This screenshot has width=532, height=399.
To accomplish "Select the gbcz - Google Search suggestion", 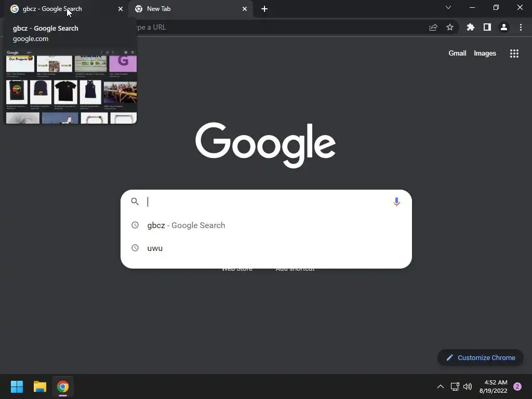I will click(x=266, y=225).
